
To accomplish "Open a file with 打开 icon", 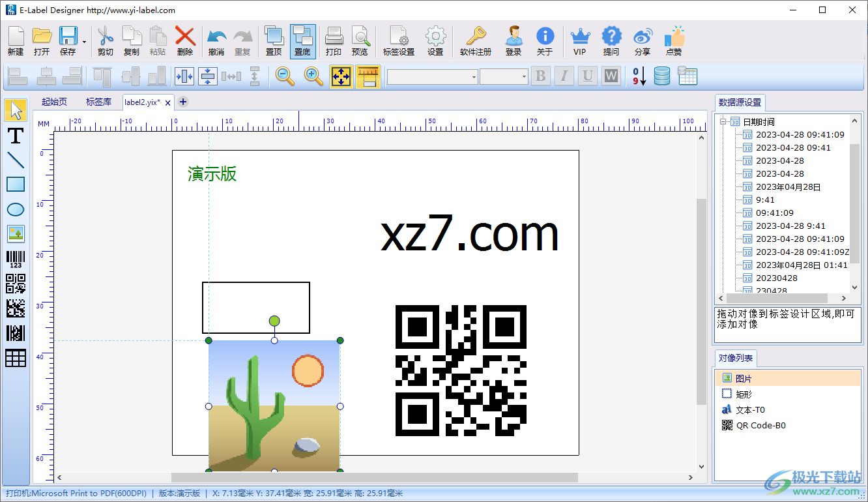I will 42,41.
